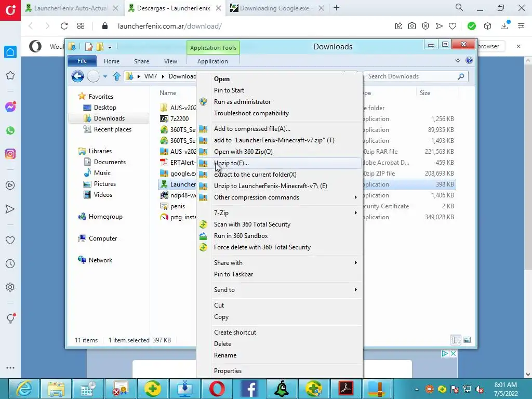The width and height of the screenshot is (532, 399).
Task: Choose Create shortcut in context menu
Action: 279,332
